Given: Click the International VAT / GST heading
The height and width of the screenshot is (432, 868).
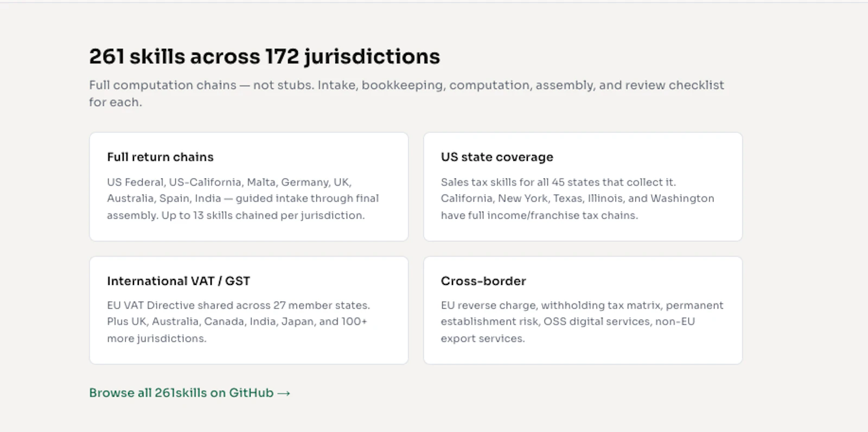Looking at the screenshot, I should (178, 281).
